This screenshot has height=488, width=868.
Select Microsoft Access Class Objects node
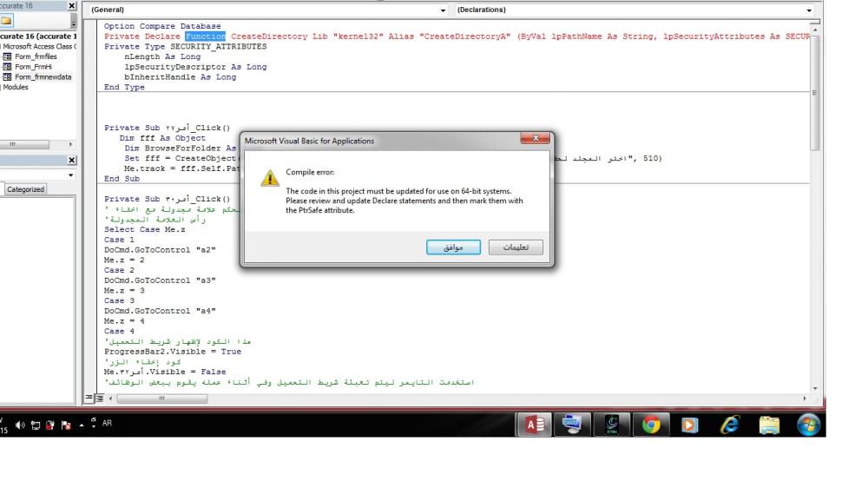pyautogui.click(x=39, y=47)
